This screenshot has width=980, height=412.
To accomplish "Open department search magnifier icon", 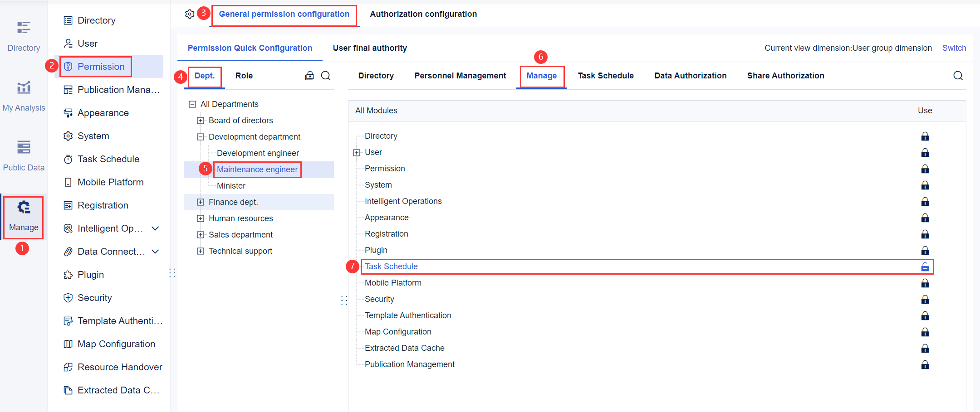I will click(x=326, y=76).
